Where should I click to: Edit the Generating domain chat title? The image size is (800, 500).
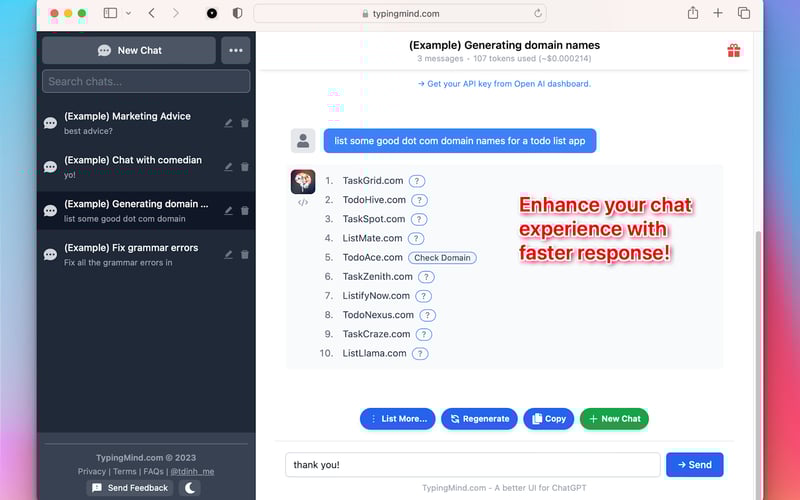coord(228,211)
